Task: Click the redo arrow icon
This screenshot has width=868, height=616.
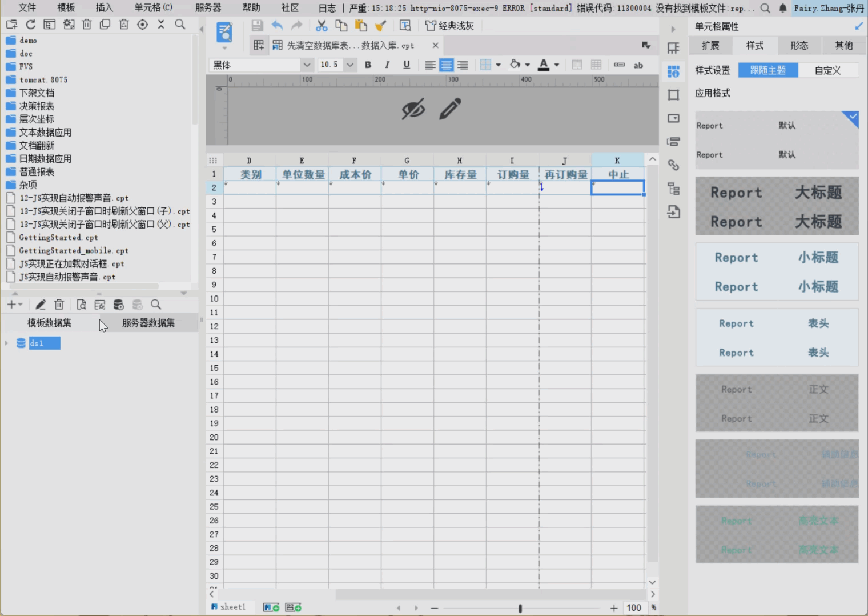Action: coord(297,26)
